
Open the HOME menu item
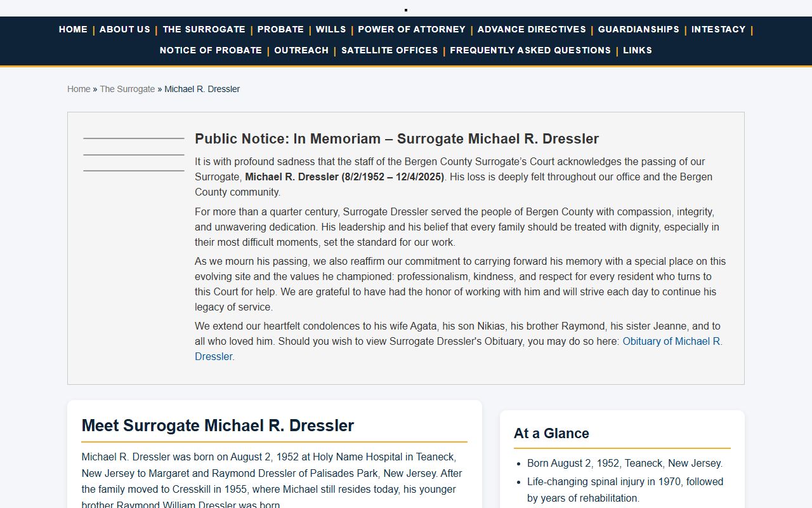point(73,29)
